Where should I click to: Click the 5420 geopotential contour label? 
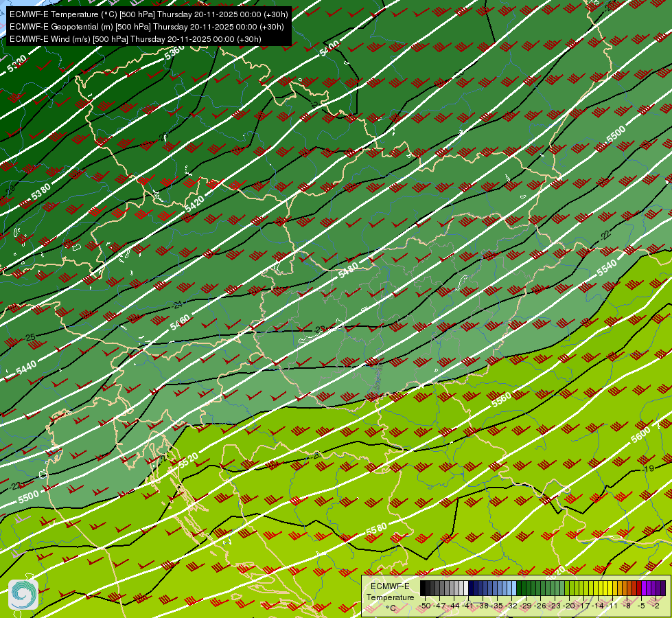[194, 204]
